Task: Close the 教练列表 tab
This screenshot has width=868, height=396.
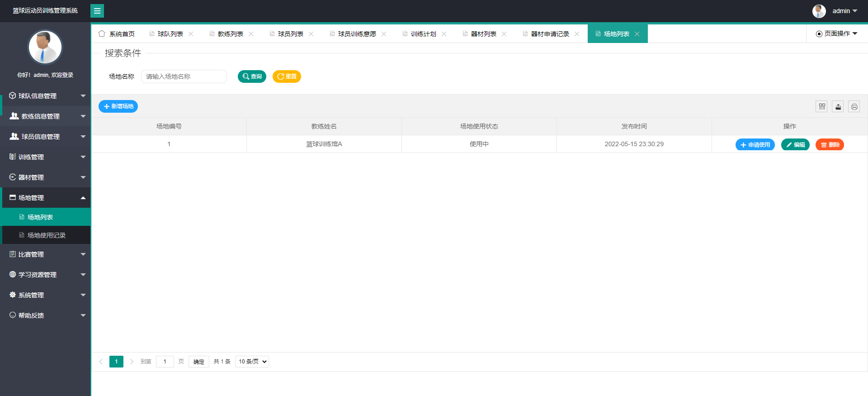Action: [251, 34]
